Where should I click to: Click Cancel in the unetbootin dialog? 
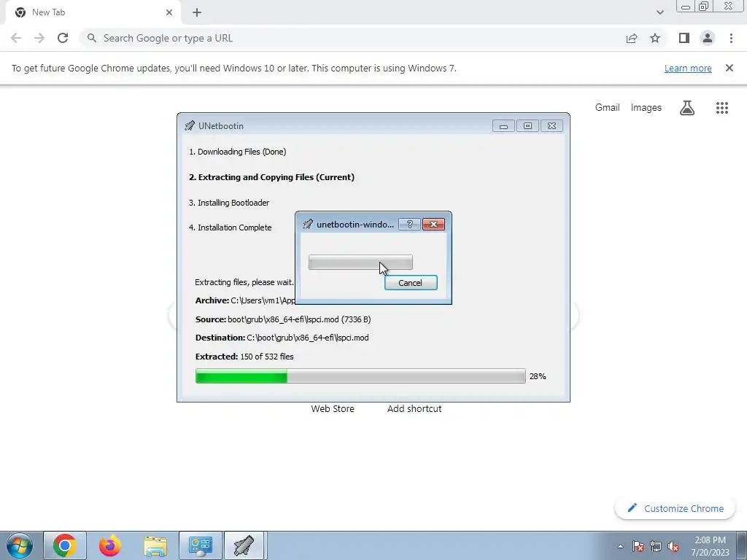tap(411, 283)
